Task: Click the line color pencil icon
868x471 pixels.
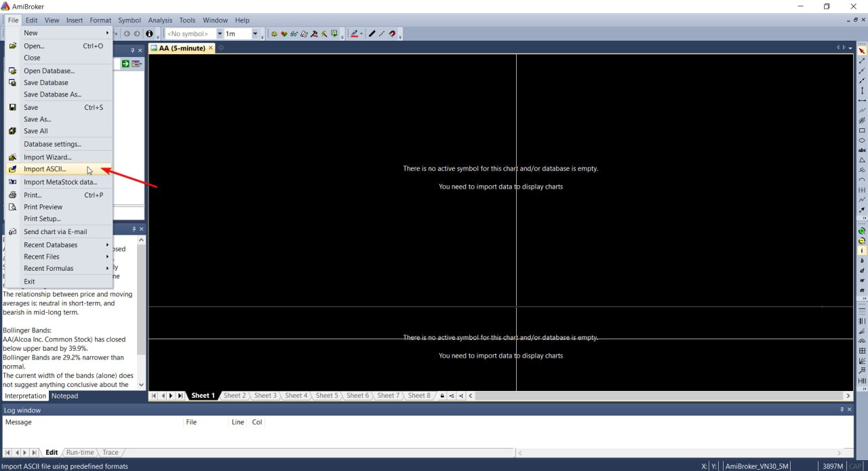Action: [x=353, y=33]
